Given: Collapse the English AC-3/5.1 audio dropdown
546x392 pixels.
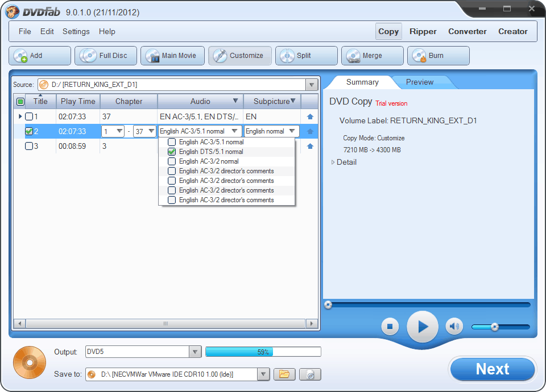Looking at the screenshot, I should [235, 131].
